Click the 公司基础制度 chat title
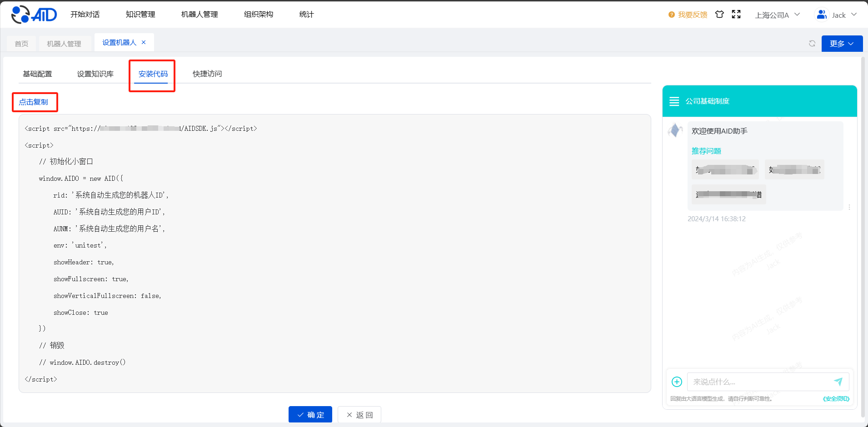868x427 pixels. tap(708, 101)
